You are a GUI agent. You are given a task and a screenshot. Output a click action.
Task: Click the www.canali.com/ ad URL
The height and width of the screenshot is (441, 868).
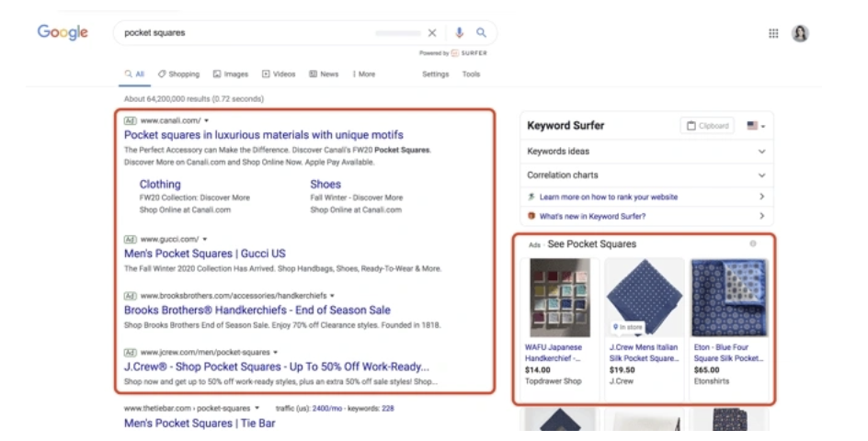coord(170,120)
